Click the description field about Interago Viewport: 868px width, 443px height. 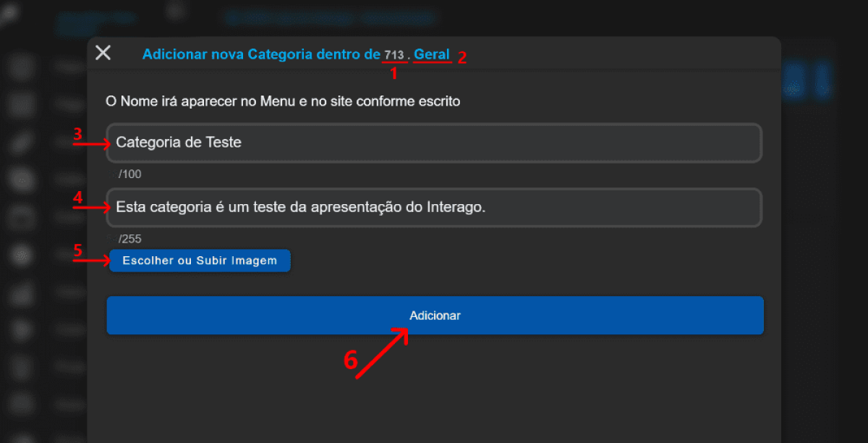434,208
